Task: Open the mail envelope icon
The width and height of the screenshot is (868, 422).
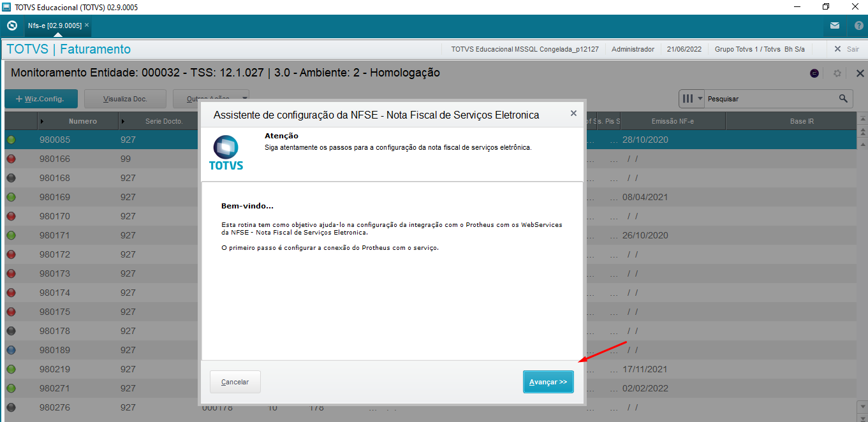Action: click(834, 26)
